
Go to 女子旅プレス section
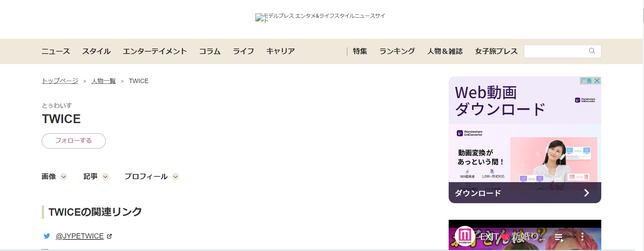click(x=496, y=51)
